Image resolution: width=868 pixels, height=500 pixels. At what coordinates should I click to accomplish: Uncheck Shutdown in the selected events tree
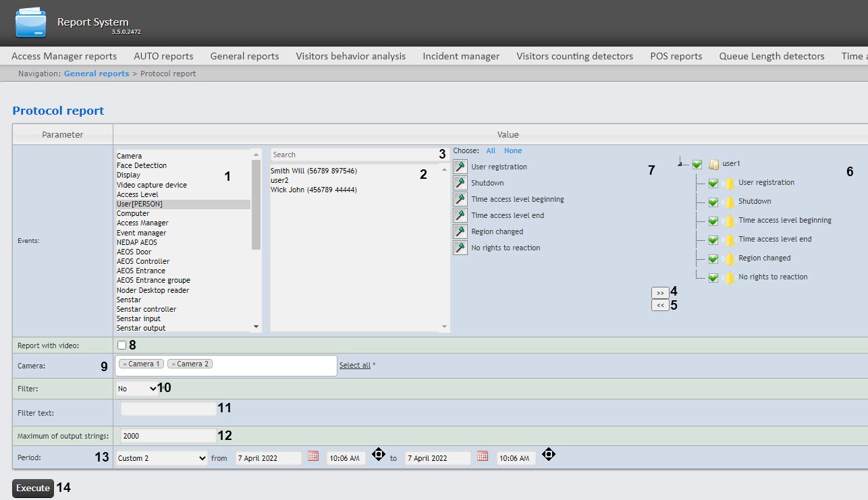click(x=713, y=202)
